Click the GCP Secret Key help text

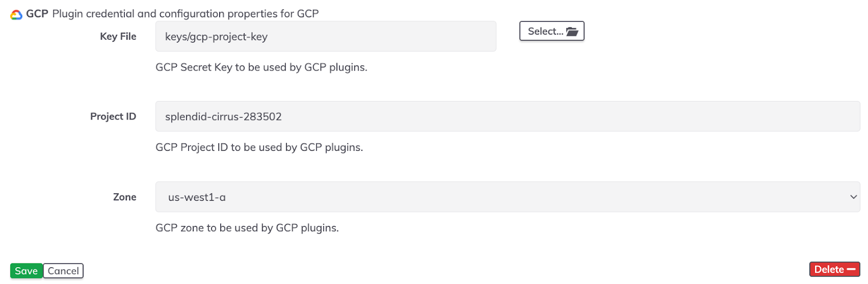(261, 67)
